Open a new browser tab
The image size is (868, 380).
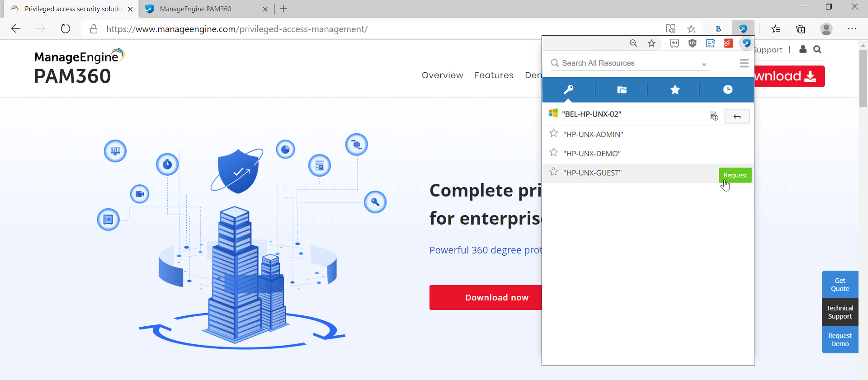pos(283,9)
